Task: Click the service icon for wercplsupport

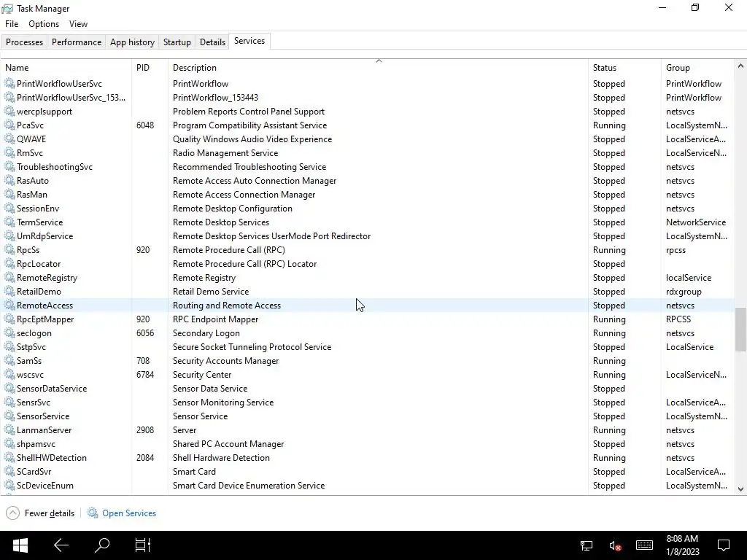Action: coord(9,112)
